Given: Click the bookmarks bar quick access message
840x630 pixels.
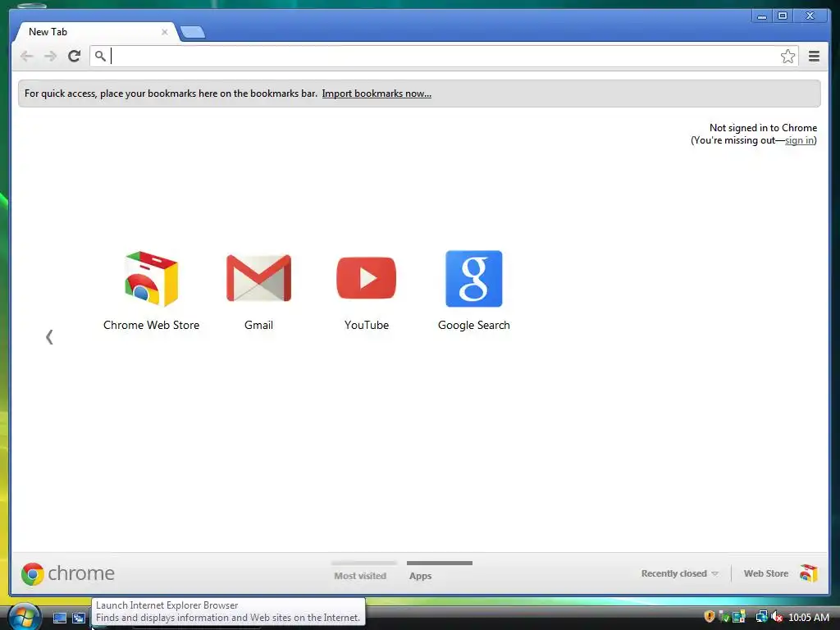Looking at the screenshot, I should (171, 94).
